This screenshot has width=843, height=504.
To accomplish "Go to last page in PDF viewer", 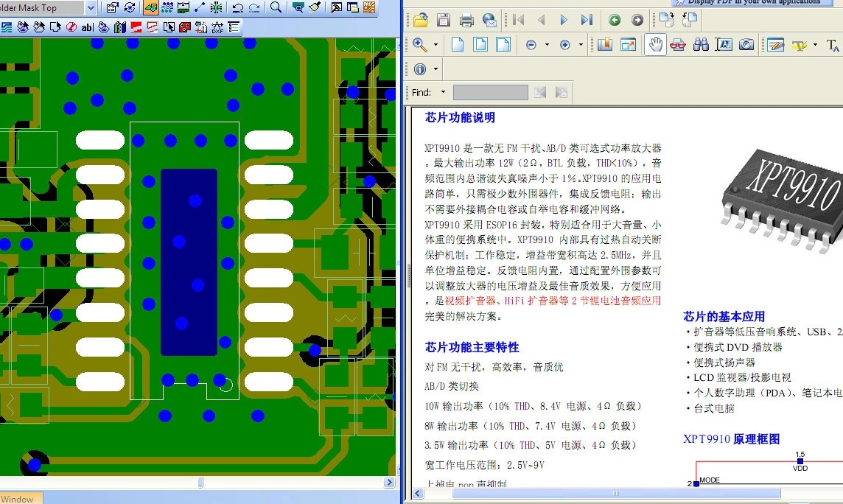I will 587,21.
